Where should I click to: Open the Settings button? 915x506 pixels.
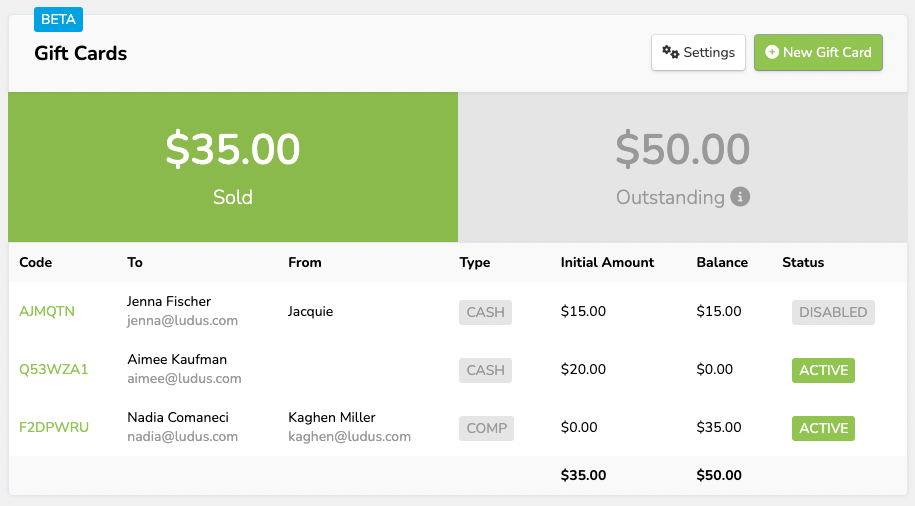[698, 52]
